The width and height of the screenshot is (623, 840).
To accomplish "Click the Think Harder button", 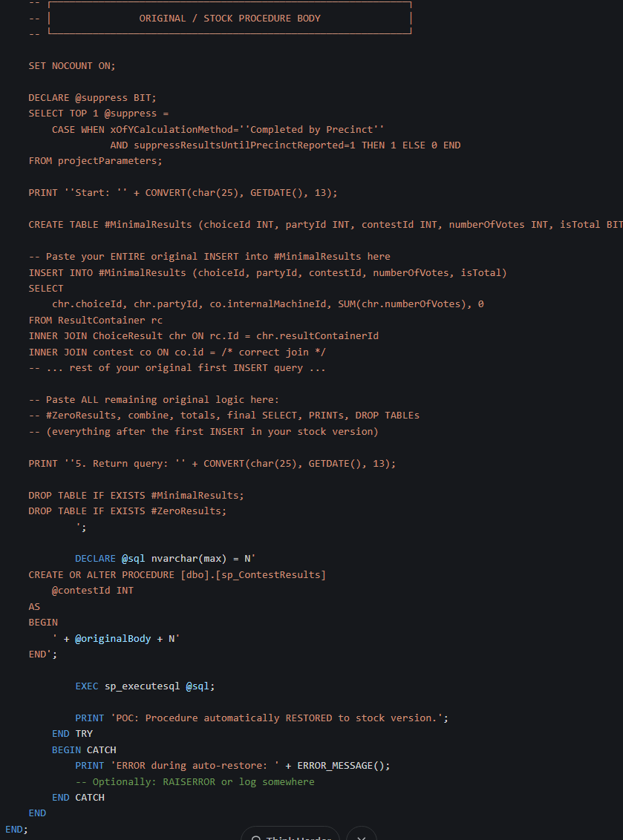I will point(290,834).
